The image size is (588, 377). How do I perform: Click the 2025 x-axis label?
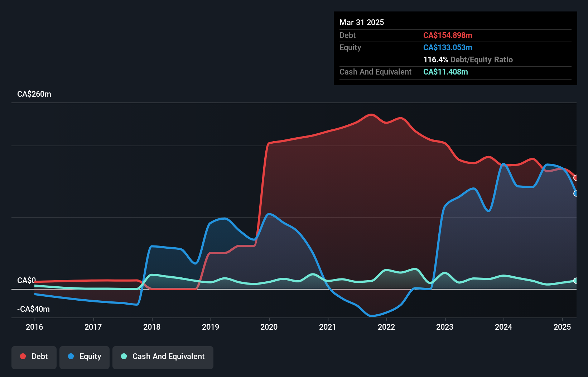(562, 327)
